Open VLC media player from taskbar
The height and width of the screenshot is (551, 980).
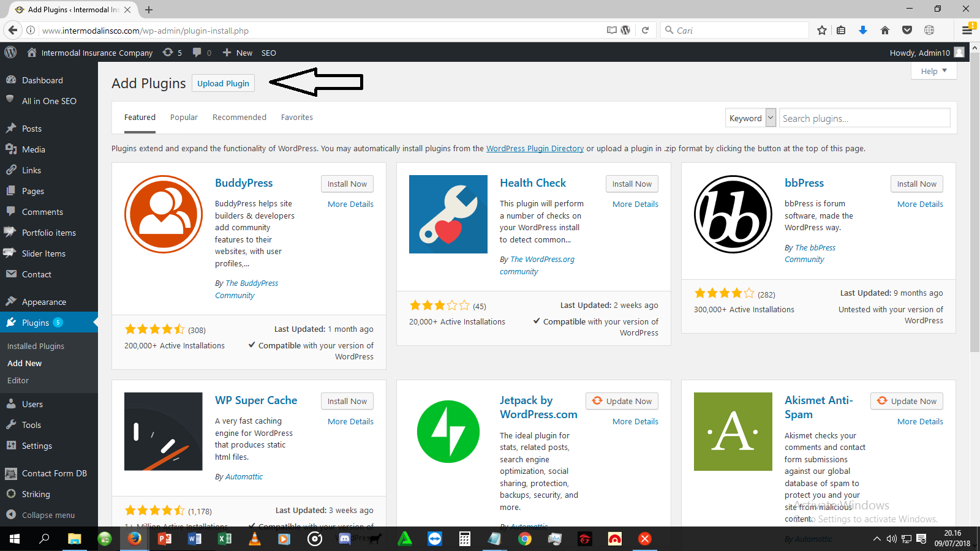coord(254,539)
